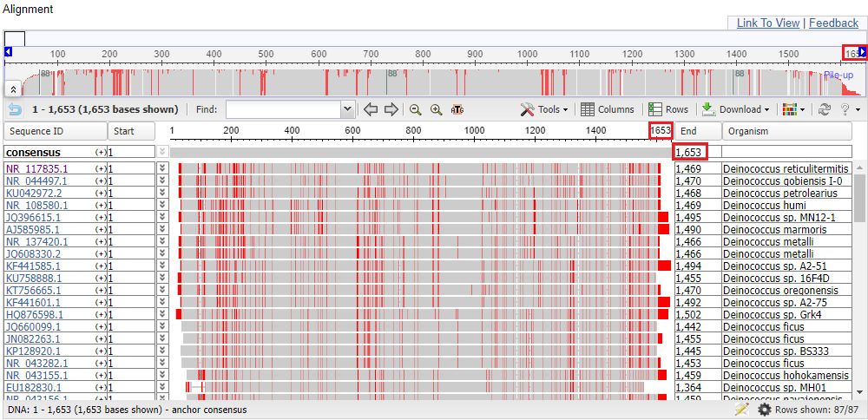Open sequence link HQ876598.1

(34, 314)
